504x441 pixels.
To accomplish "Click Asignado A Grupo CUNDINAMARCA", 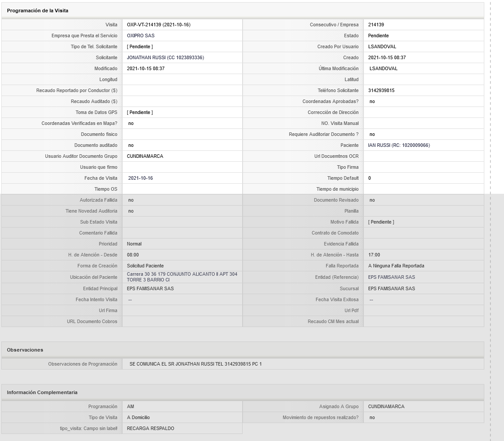I will coord(386,406).
